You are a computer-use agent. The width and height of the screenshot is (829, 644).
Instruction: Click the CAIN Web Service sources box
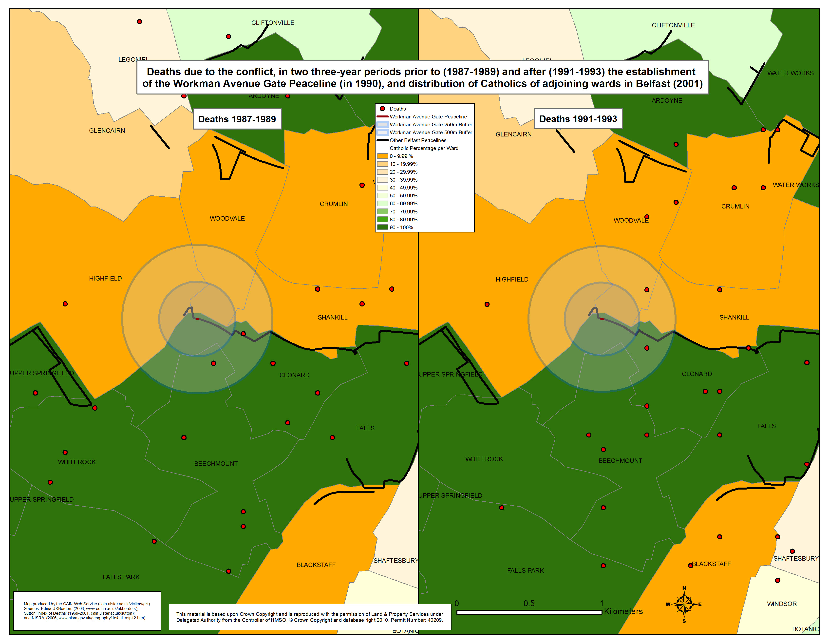87,611
